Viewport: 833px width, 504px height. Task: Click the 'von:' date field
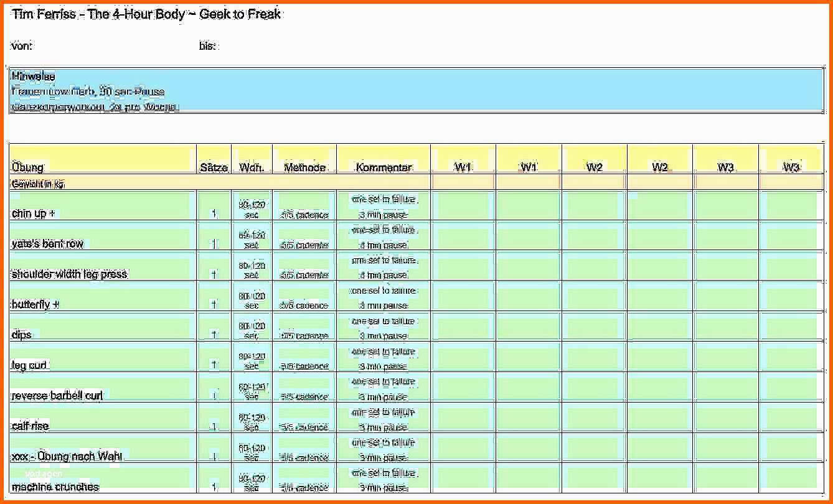click(103, 46)
